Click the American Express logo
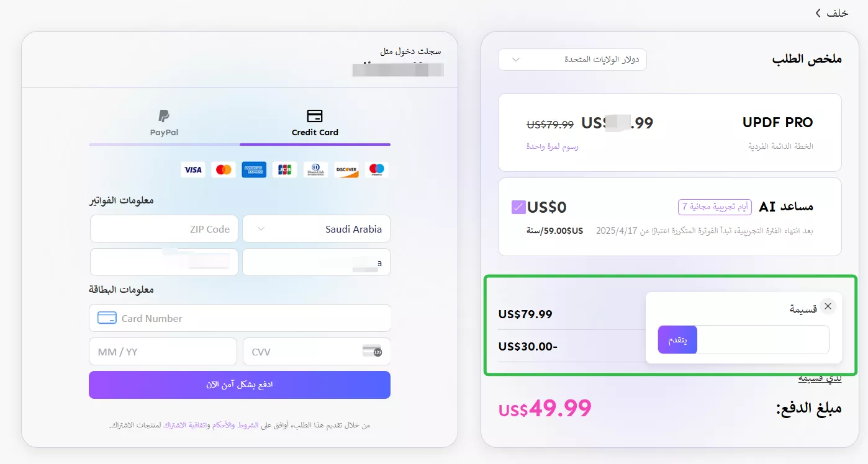This screenshot has height=464, width=868. pyautogui.click(x=254, y=169)
